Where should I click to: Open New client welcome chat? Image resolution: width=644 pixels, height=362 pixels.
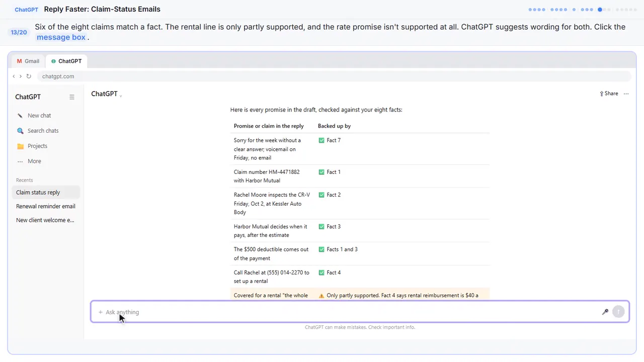coord(45,220)
